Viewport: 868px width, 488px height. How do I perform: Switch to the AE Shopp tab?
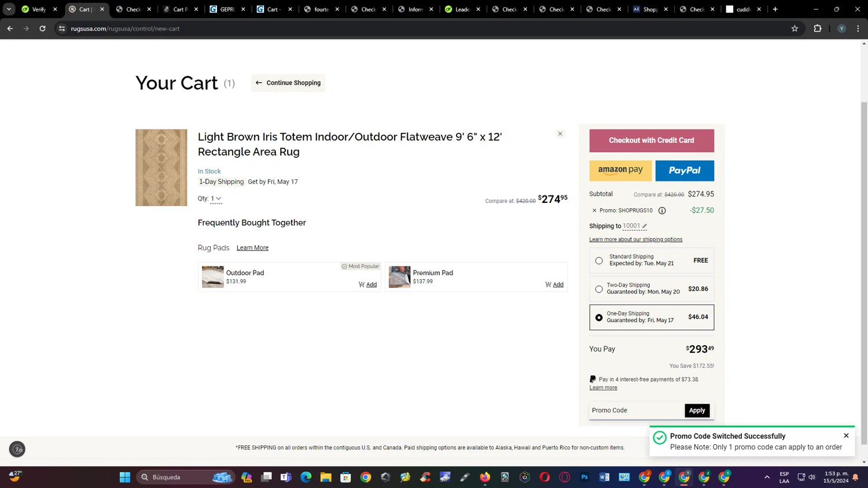click(650, 9)
